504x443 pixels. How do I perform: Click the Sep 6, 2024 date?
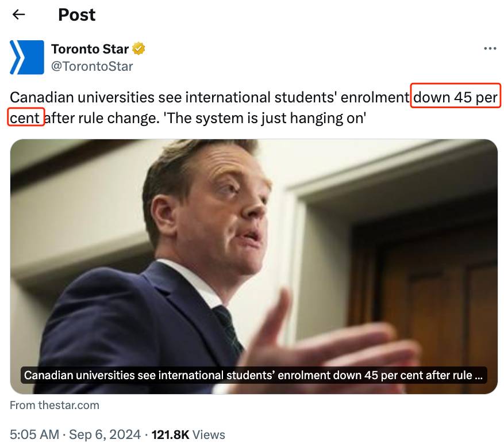point(105,434)
